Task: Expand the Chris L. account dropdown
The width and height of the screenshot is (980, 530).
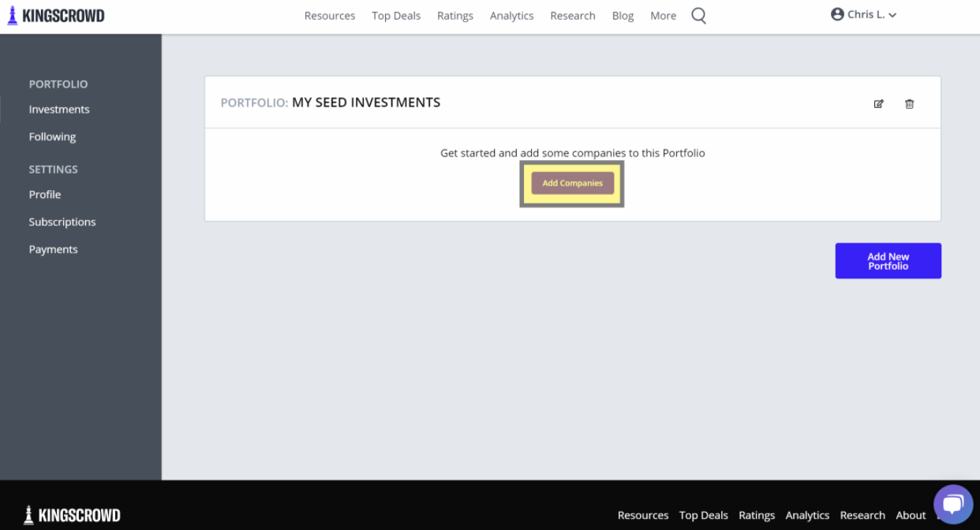Action: pyautogui.click(x=864, y=14)
